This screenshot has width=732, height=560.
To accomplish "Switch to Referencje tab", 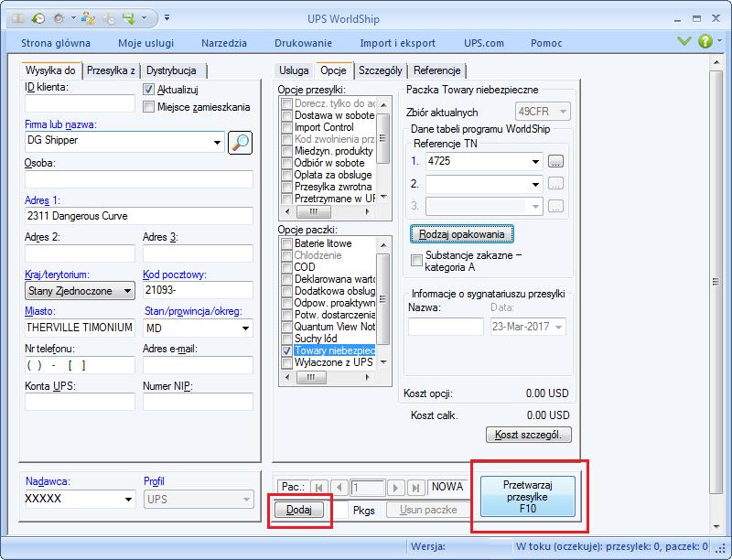I will coord(437,70).
